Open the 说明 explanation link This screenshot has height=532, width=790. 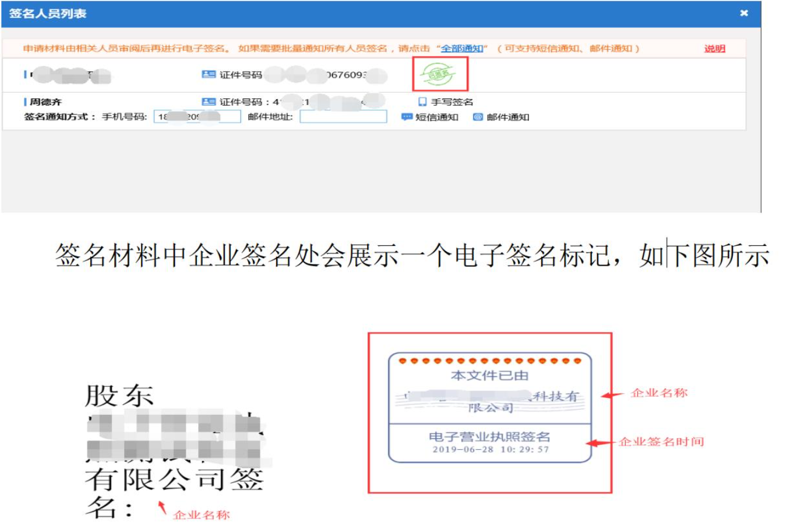pos(715,50)
